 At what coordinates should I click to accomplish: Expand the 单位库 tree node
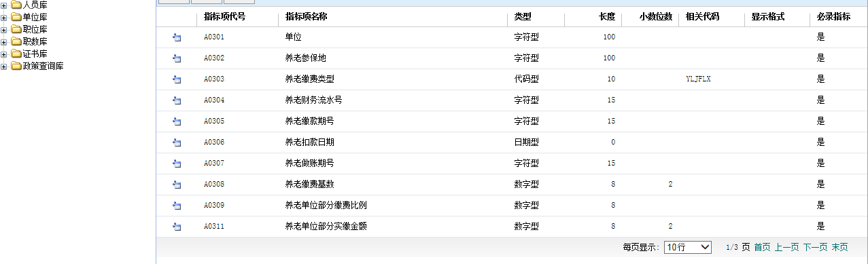(4, 18)
